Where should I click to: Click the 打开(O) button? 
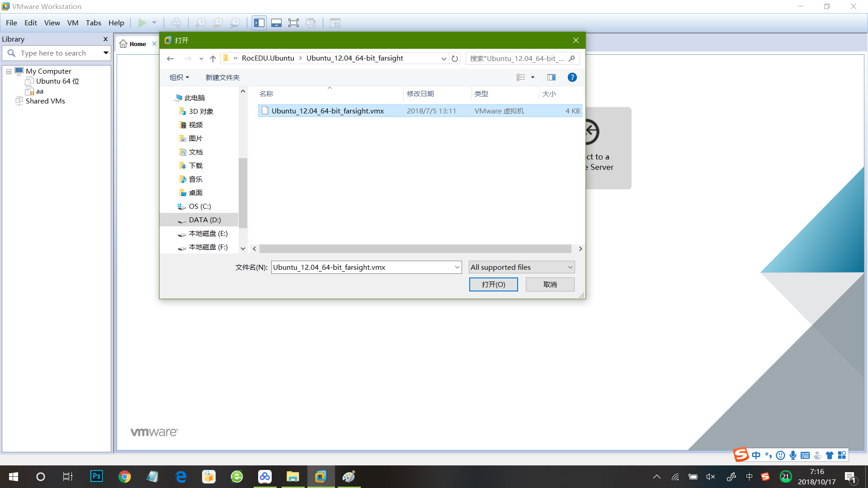coord(493,284)
